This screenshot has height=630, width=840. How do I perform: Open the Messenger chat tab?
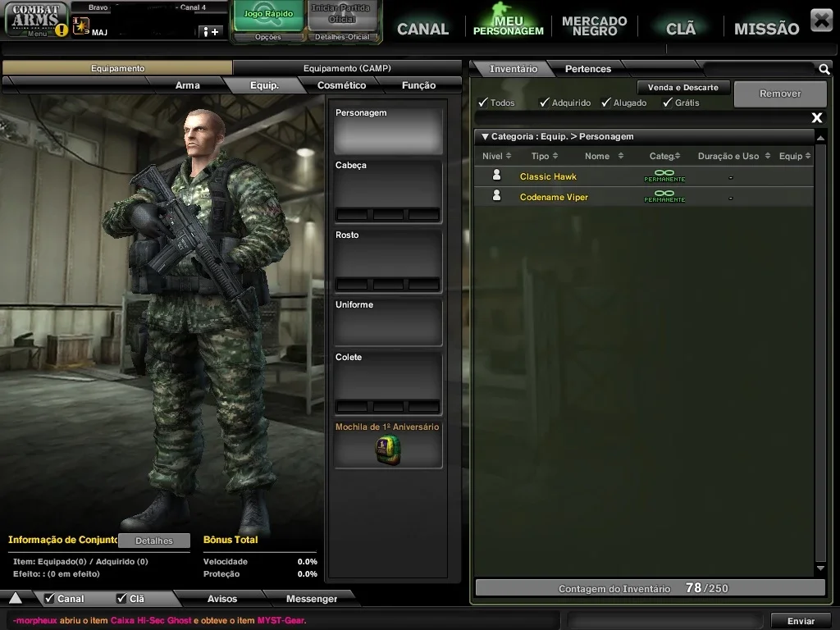pyautogui.click(x=311, y=598)
